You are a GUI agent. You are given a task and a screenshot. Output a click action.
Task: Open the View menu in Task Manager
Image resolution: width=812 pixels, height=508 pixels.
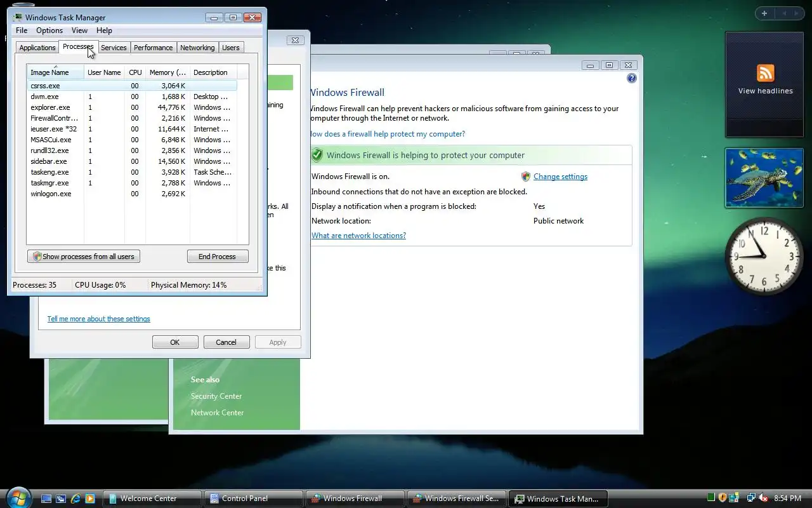79,30
